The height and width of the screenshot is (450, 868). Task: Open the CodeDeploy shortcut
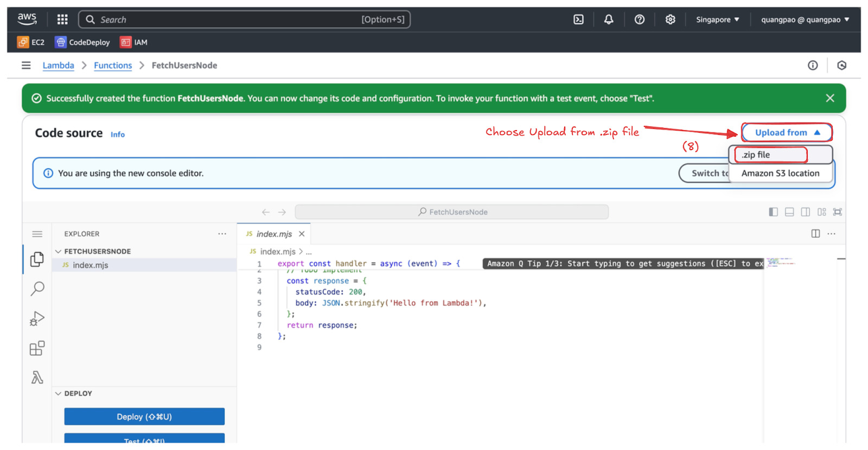click(x=82, y=42)
